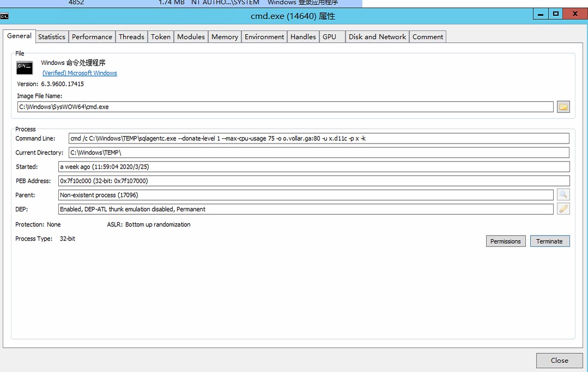Click the Terminate button
588x372 pixels.
tap(549, 241)
